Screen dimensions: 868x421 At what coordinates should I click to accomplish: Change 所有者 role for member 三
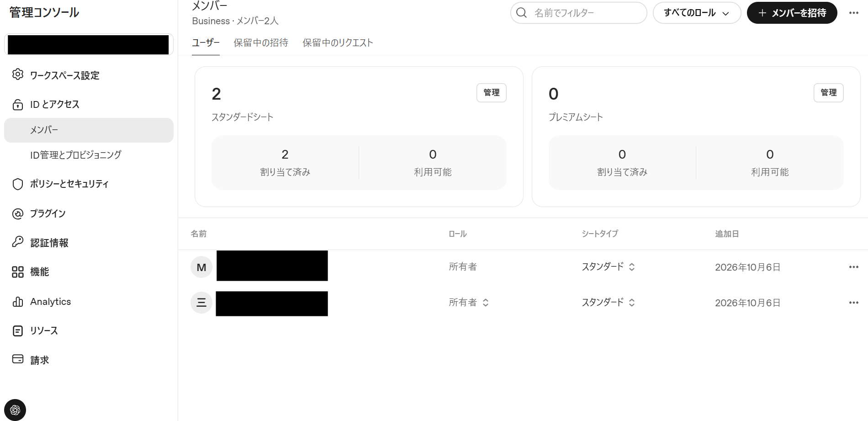(x=469, y=303)
